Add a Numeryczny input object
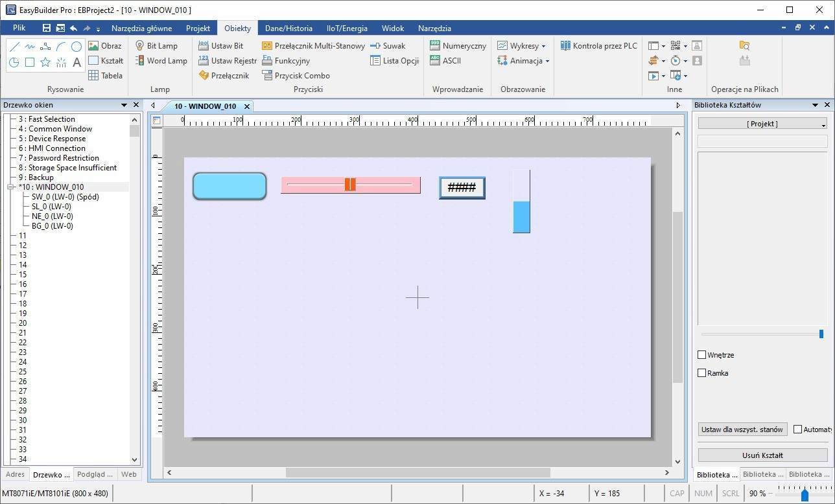 458,46
